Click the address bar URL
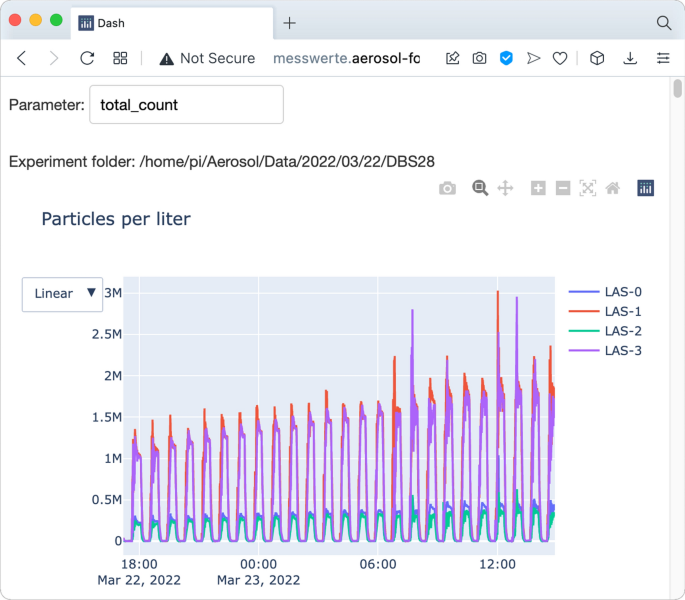This screenshot has width=685, height=600. pos(345,58)
